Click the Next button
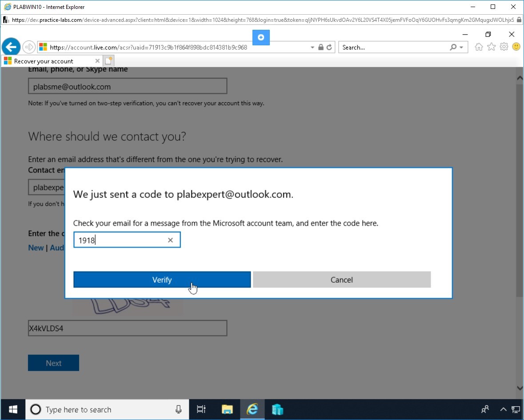The image size is (524, 420). (x=53, y=363)
